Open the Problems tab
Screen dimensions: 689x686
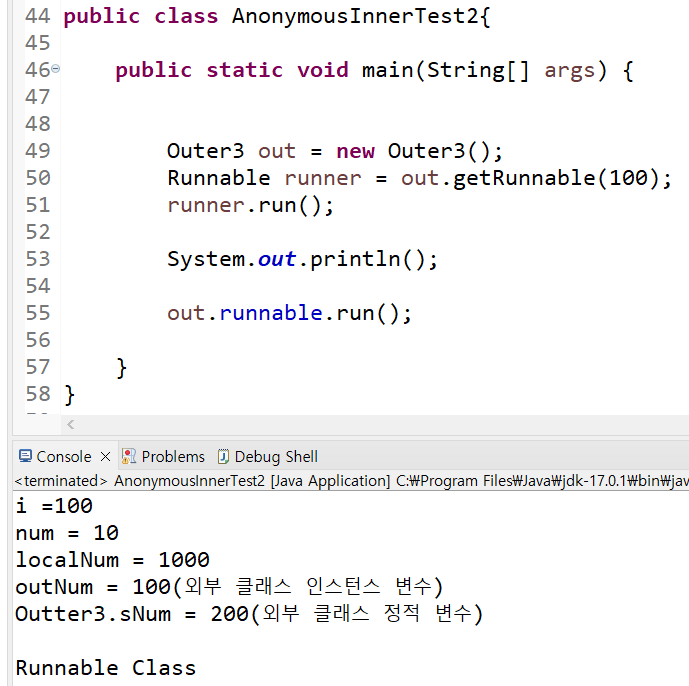tap(173, 457)
